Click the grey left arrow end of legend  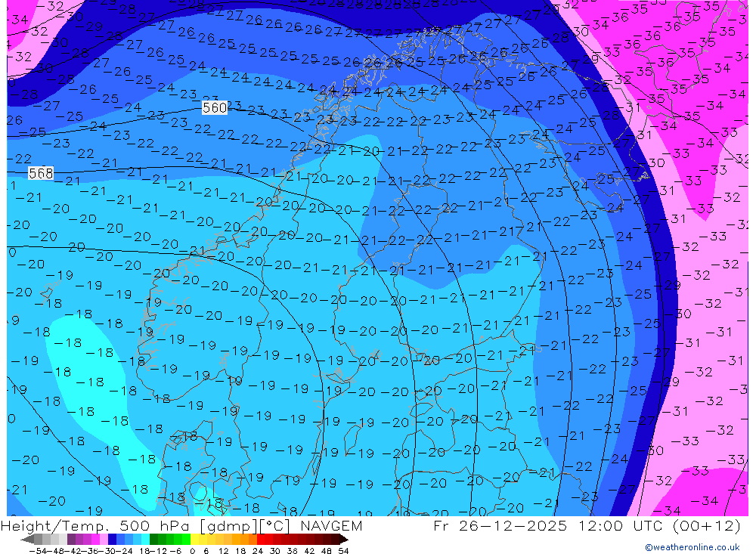coord(27,540)
